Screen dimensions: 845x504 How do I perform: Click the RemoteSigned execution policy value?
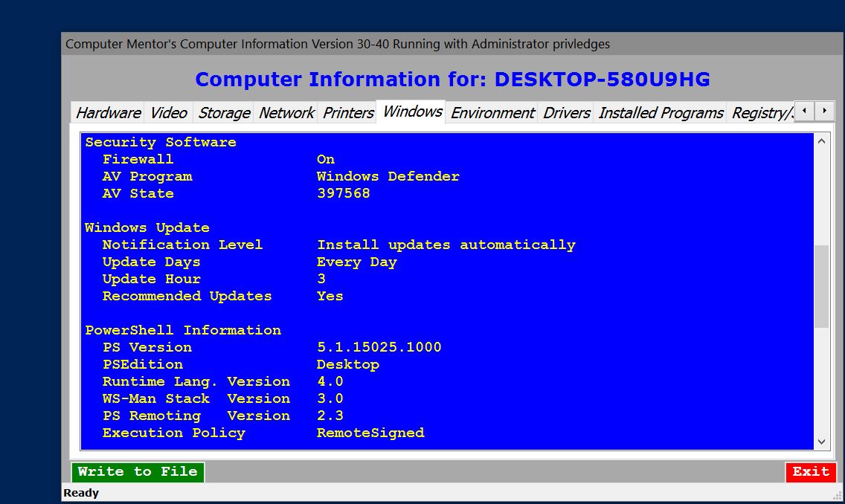(x=370, y=433)
